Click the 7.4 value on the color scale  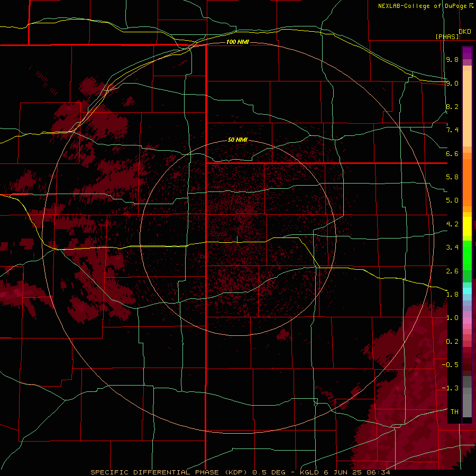(452, 130)
